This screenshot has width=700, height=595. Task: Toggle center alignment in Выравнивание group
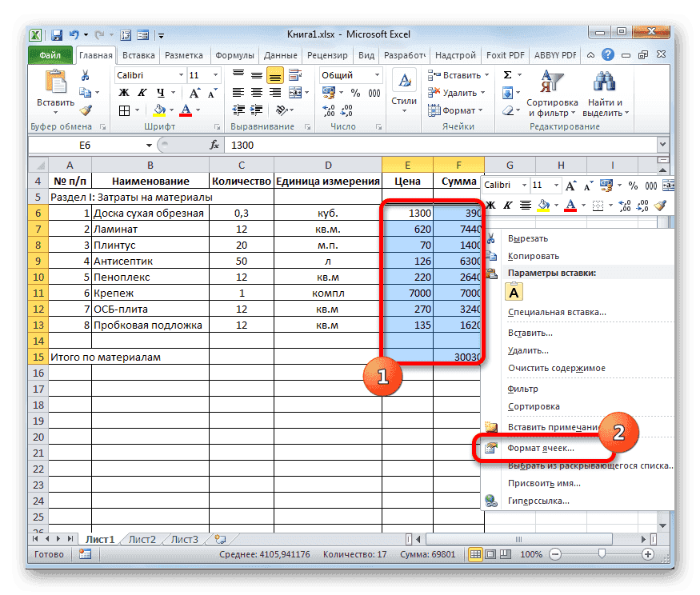pos(258,92)
